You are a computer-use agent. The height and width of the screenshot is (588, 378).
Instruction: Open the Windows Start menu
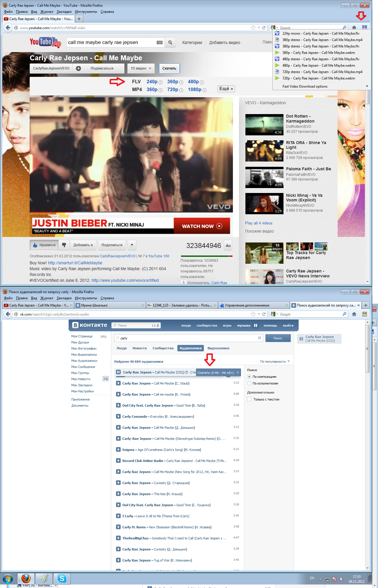tap(8, 579)
